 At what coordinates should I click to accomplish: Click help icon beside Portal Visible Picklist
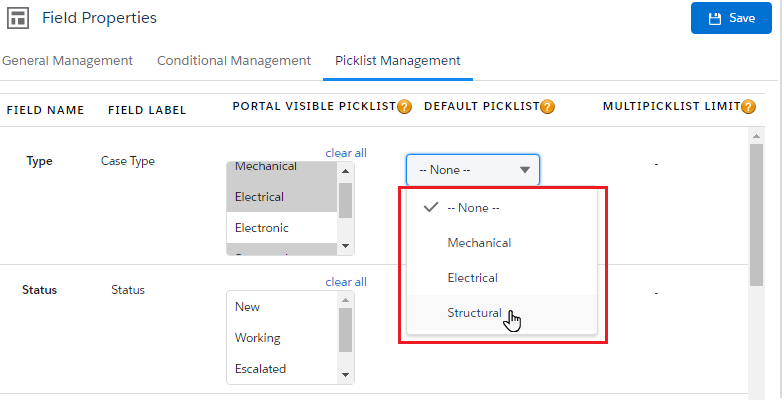(x=405, y=107)
